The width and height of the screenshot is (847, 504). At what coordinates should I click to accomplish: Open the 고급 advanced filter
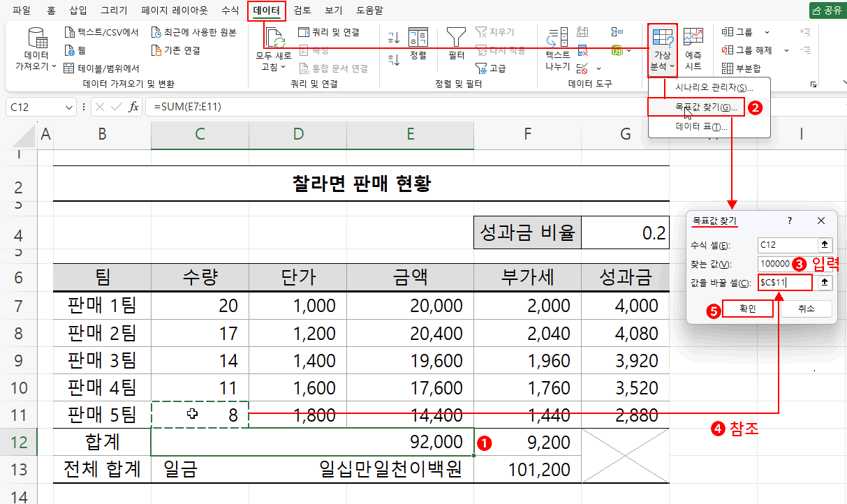491,68
